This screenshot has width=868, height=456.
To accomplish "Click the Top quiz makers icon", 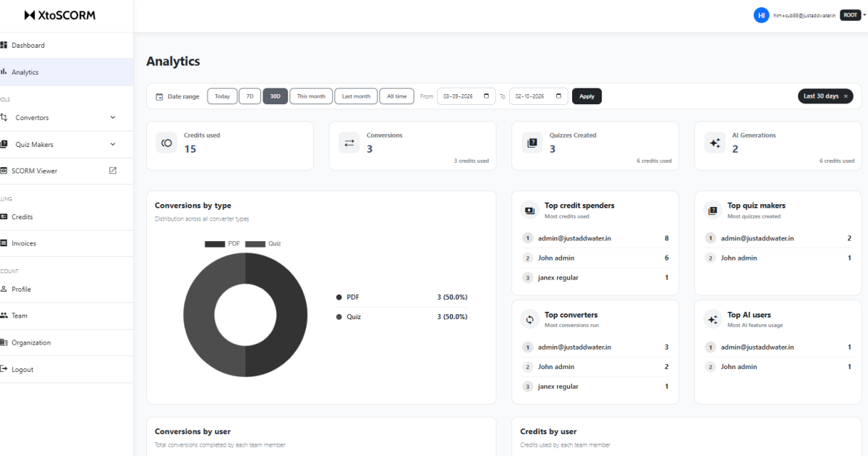I will coord(712,210).
